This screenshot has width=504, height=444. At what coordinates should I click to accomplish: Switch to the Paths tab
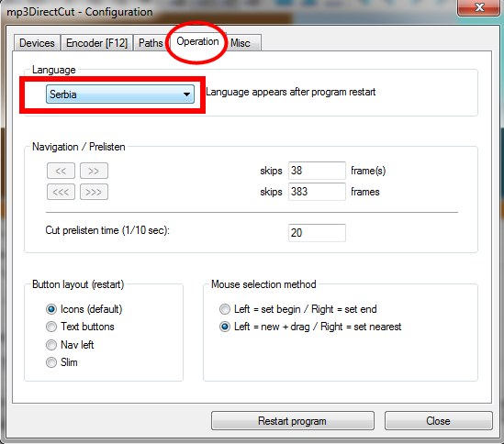[x=151, y=43]
